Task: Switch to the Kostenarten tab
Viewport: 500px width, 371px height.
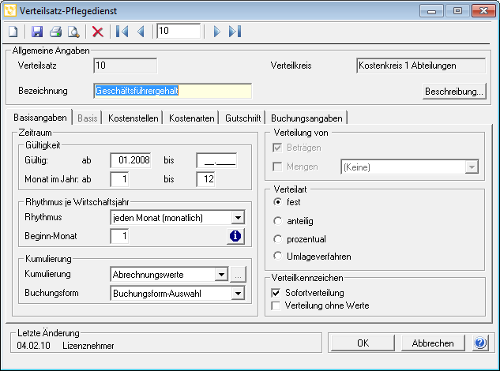Action: point(192,118)
